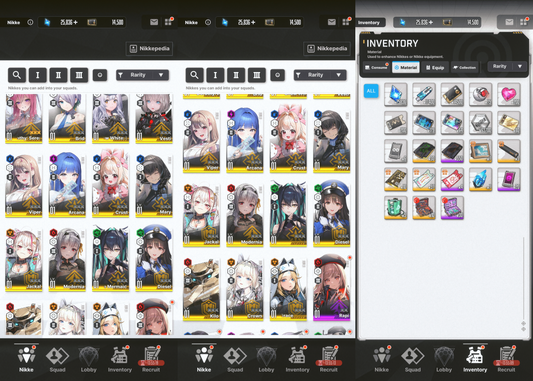Open Lobby from Inventory panel bottom bar
The width and height of the screenshot is (533, 381).
coord(444,360)
